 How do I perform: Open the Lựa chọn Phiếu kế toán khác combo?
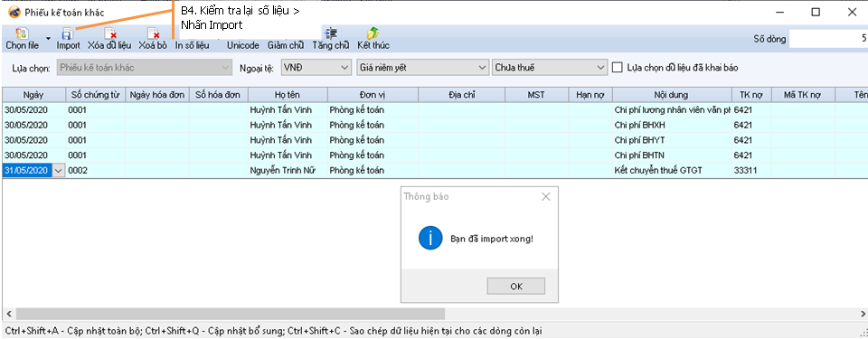tap(145, 68)
